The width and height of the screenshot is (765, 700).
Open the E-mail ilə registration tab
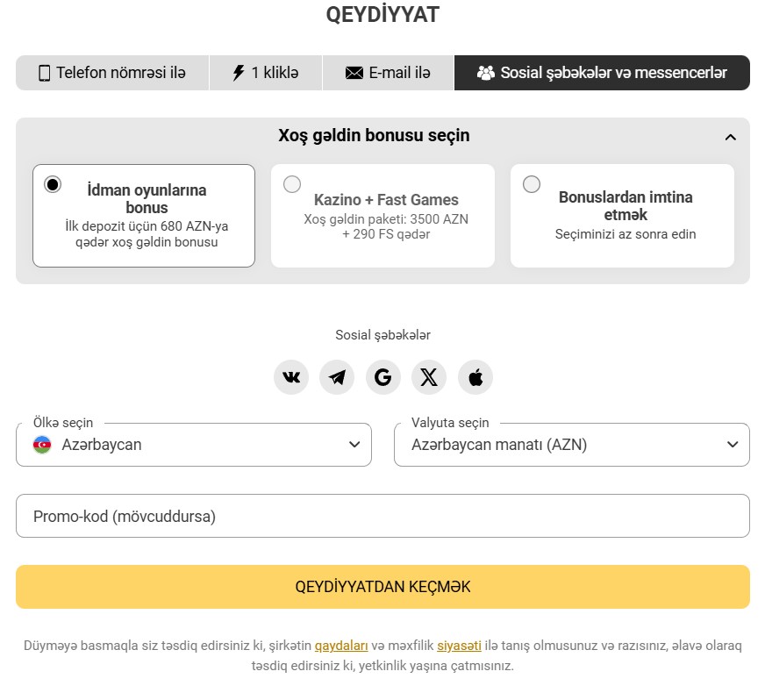click(x=388, y=73)
